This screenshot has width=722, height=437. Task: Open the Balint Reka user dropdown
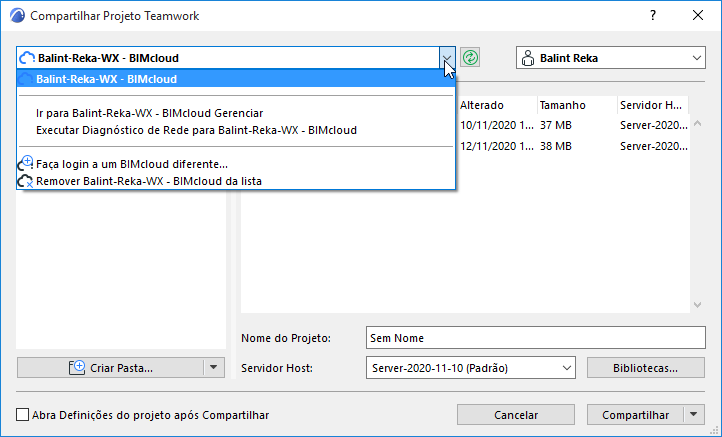(x=696, y=58)
